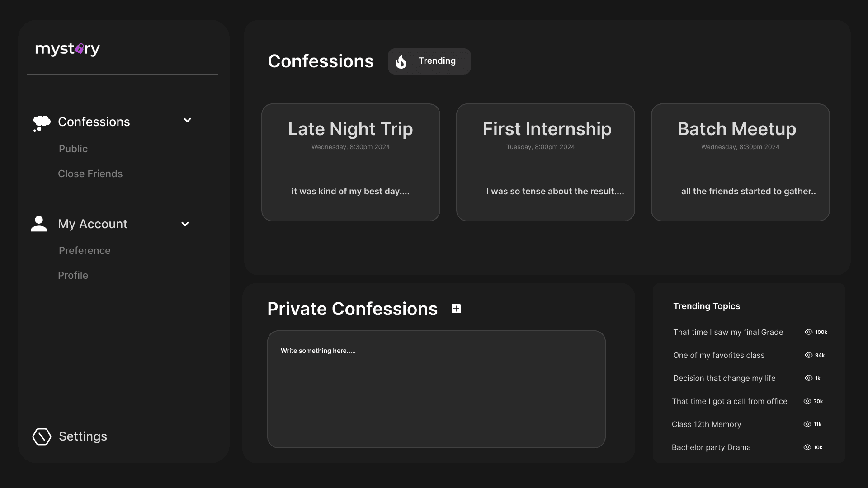The image size is (868, 488).
Task: Open Profile under My Account
Action: pyautogui.click(x=73, y=275)
